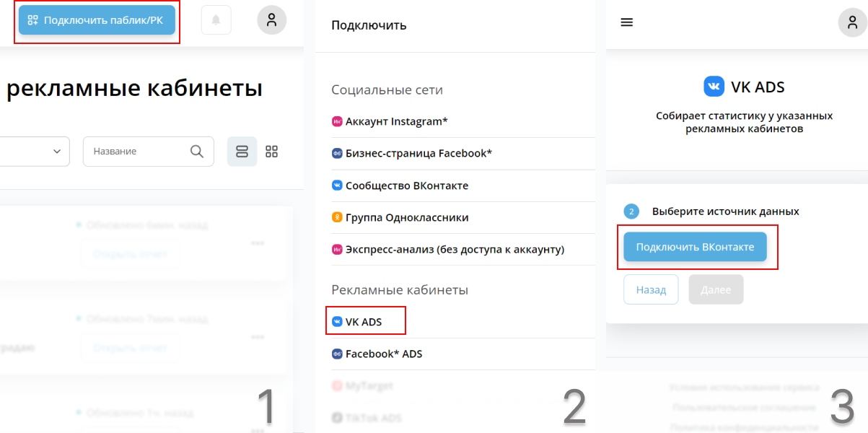Type in the Название search field
Screen dimensions: 868x433
tap(137, 152)
